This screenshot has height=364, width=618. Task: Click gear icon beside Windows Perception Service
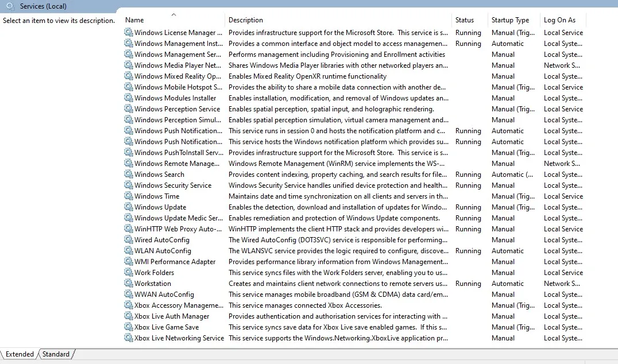pos(129,109)
